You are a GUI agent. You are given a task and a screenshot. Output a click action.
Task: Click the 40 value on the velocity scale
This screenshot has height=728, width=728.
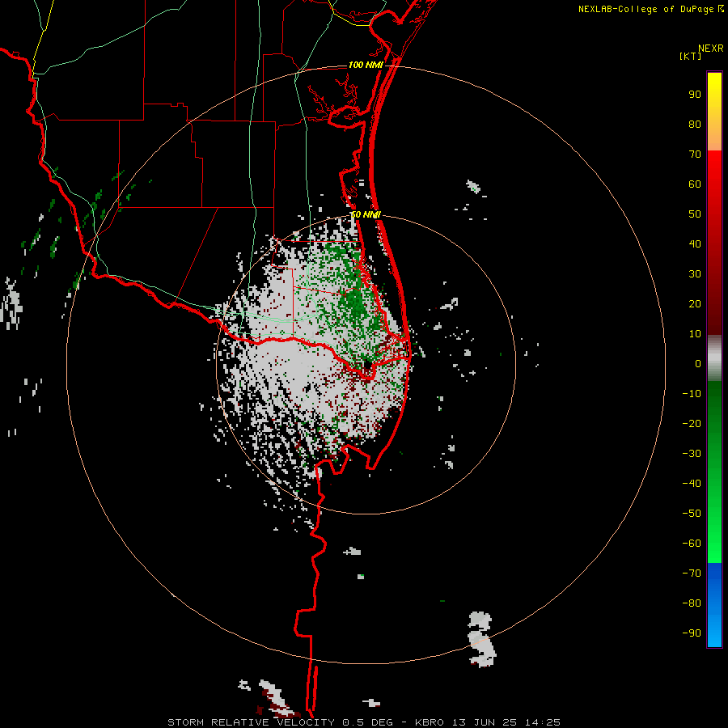[695, 244]
